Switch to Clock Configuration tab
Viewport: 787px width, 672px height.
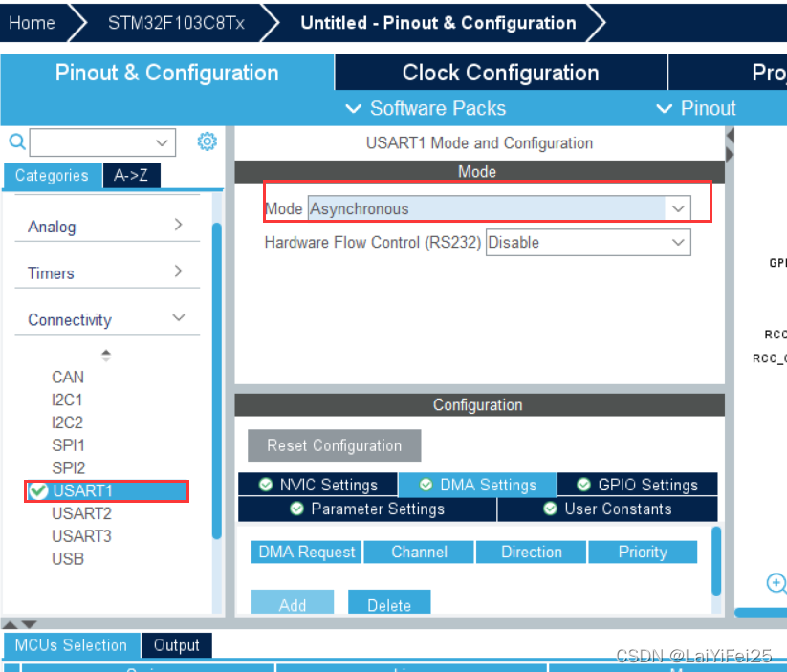pos(500,73)
